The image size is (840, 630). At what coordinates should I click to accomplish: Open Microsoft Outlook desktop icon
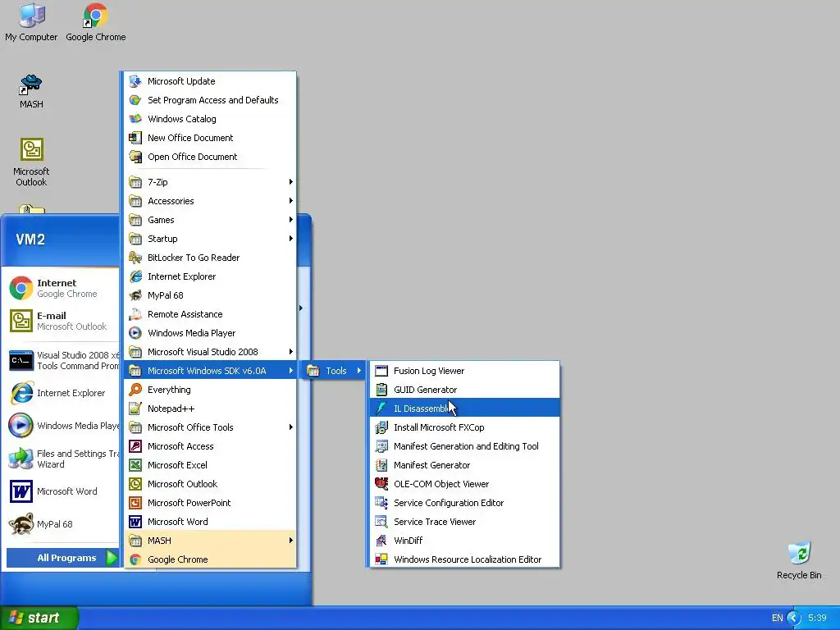coord(31,162)
